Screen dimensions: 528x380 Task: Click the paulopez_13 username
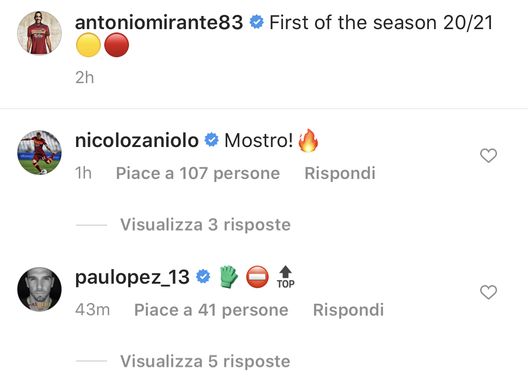pyautogui.click(x=132, y=278)
